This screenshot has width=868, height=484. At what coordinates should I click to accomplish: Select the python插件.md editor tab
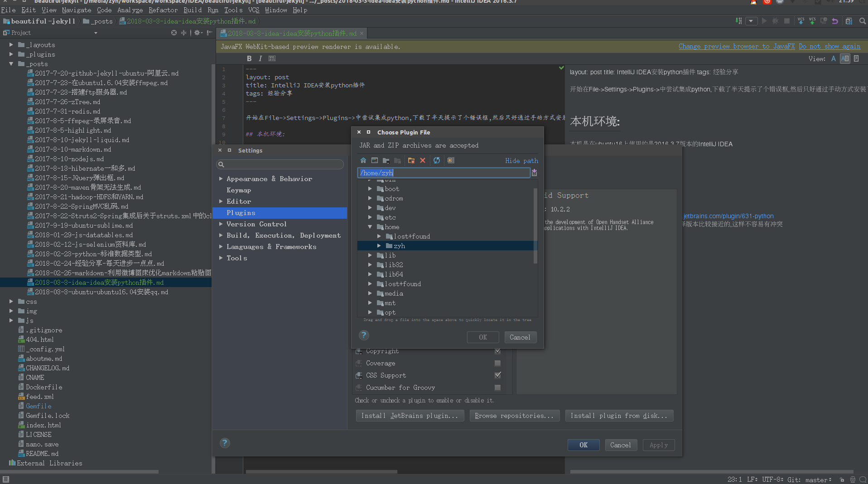[x=292, y=34]
